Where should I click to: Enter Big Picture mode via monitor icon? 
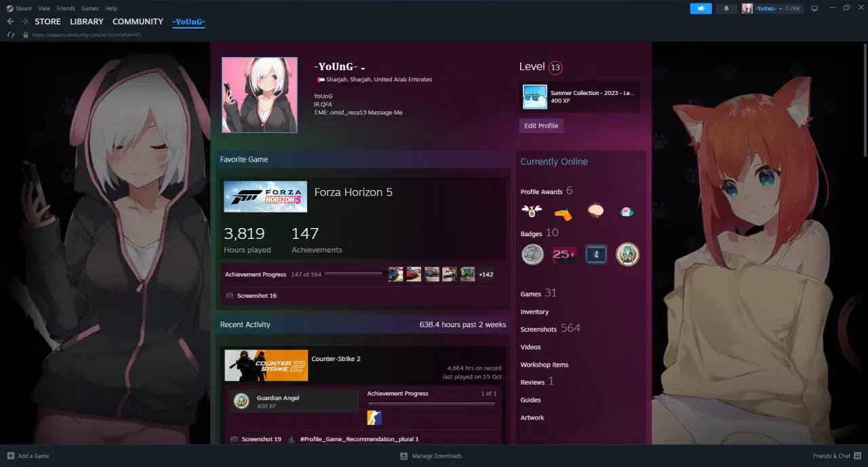pyautogui.click(x=814, y=8)
